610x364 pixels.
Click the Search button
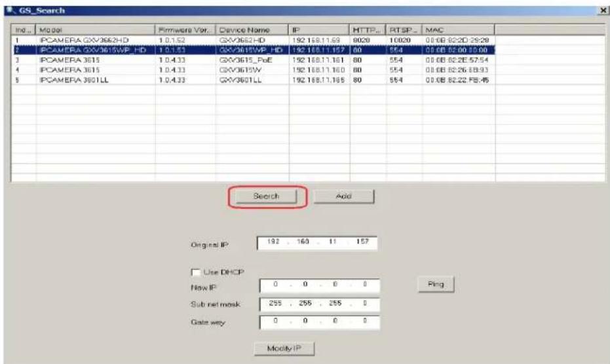[x=266, y=196]
